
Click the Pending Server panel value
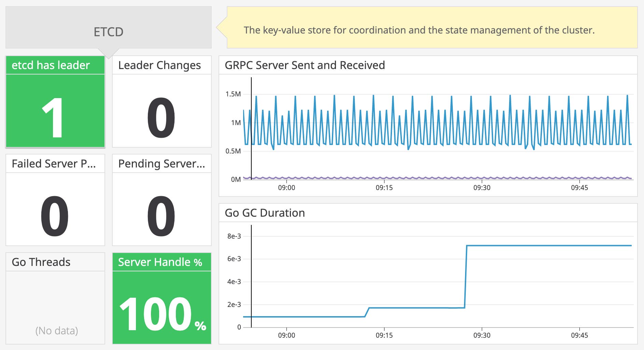pyautogui.click(x=160, y=215)
